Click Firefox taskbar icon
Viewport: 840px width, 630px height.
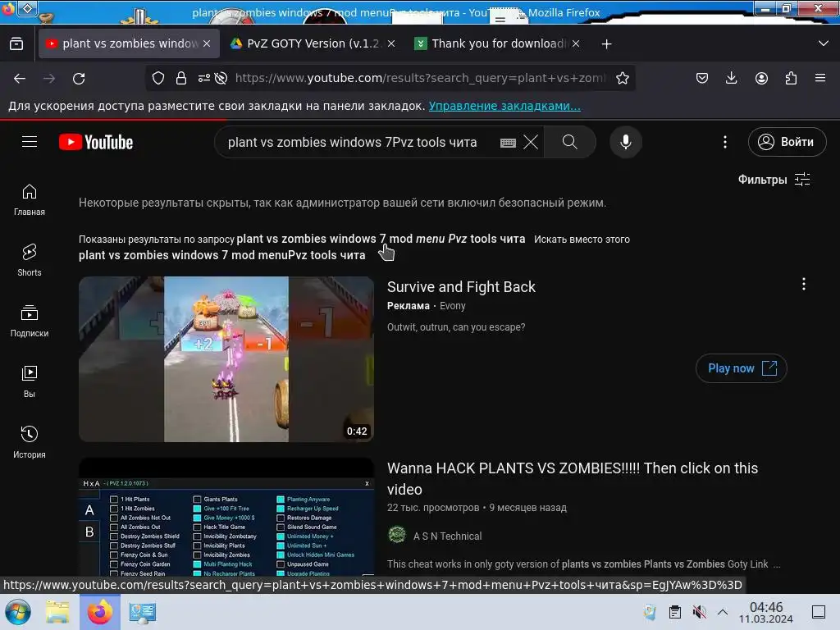click(100, 612)
